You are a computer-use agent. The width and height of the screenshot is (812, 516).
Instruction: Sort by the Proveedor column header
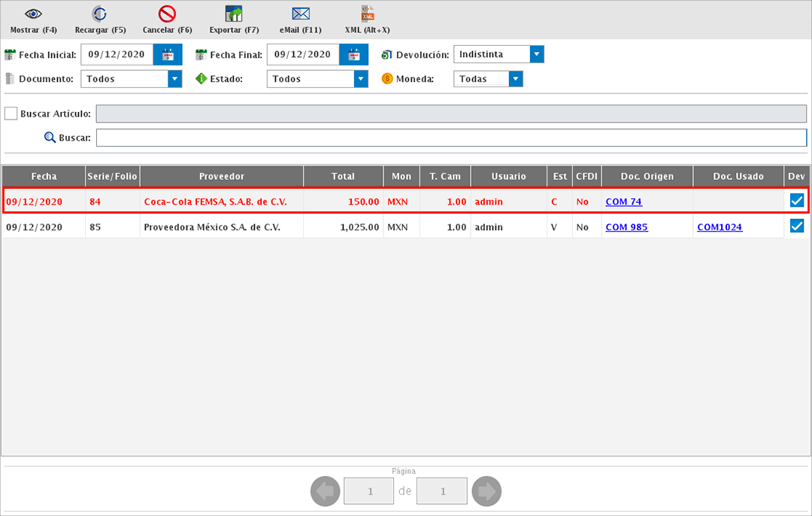(x=221, y=176)
